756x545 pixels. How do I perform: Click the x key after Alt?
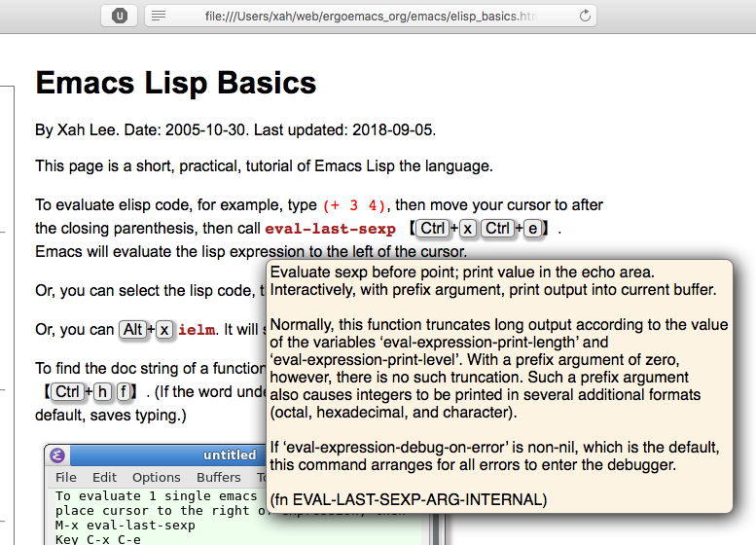(x=164, y=329)
